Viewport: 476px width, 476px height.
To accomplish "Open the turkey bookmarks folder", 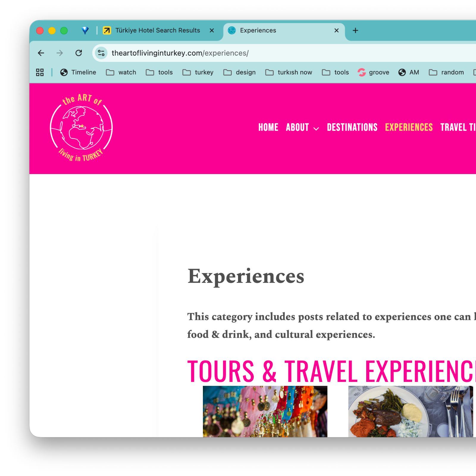I will (x=198, y=72).
